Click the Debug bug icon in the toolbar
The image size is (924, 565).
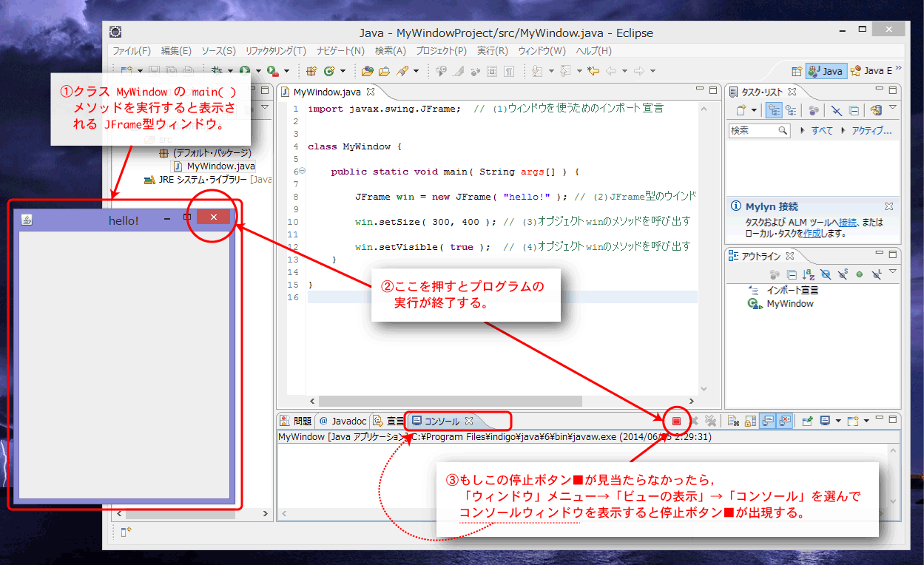tap(217, 71)
